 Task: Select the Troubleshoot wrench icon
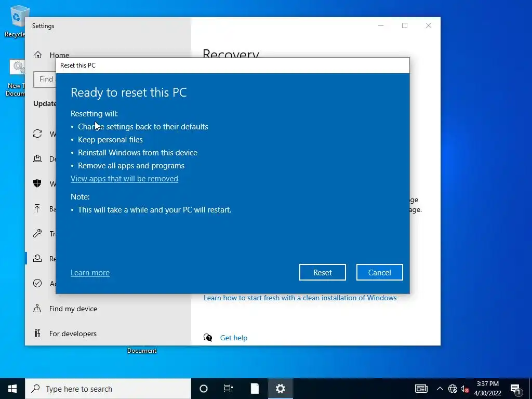tap(37, 233)
